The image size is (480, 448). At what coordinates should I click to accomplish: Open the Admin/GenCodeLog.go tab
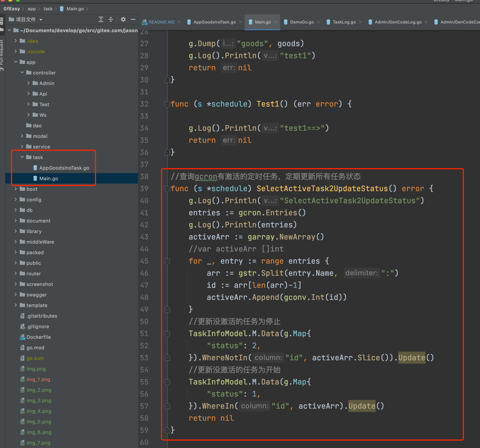click(395, 22)
